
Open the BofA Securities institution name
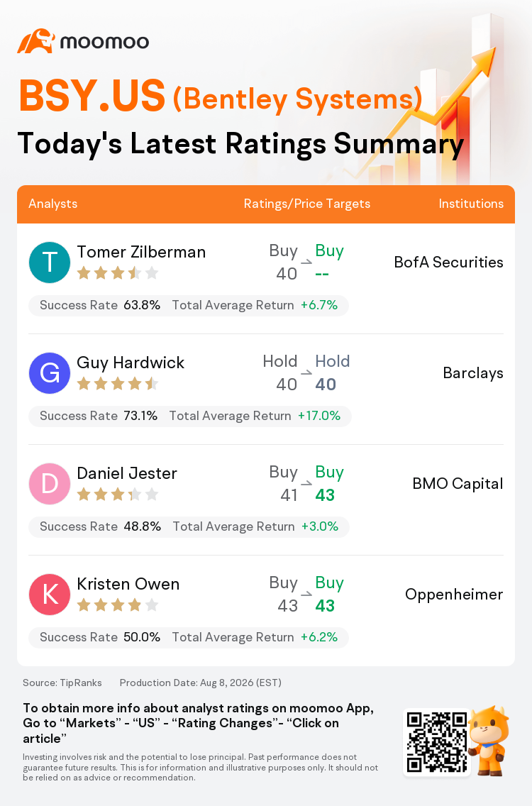pyautogui.click(x=448, y=262)
